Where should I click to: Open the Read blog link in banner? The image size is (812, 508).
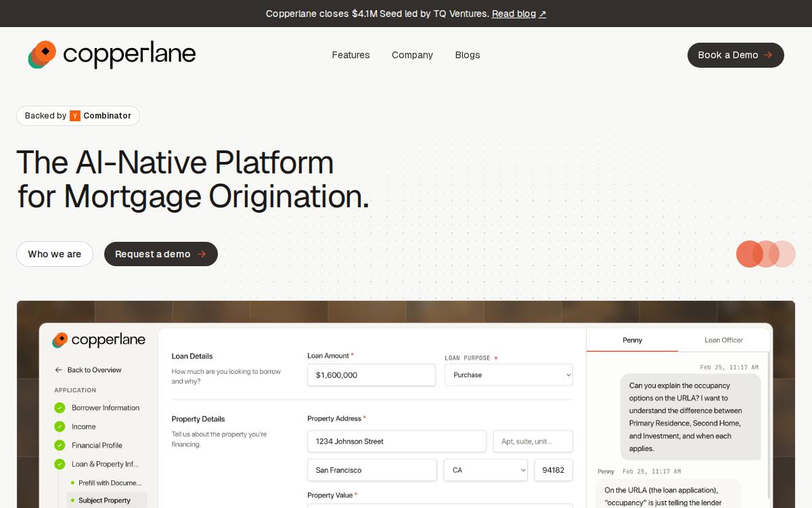coord(519,14)
